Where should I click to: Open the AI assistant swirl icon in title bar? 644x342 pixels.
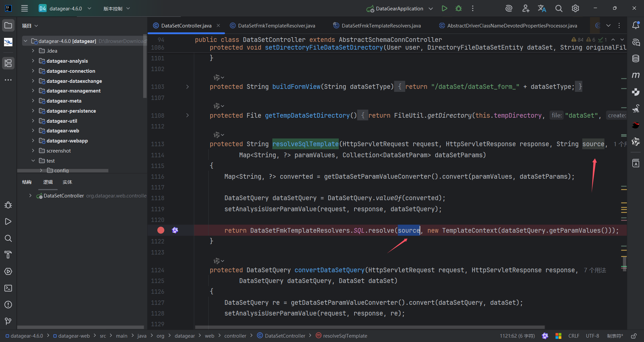509,8
